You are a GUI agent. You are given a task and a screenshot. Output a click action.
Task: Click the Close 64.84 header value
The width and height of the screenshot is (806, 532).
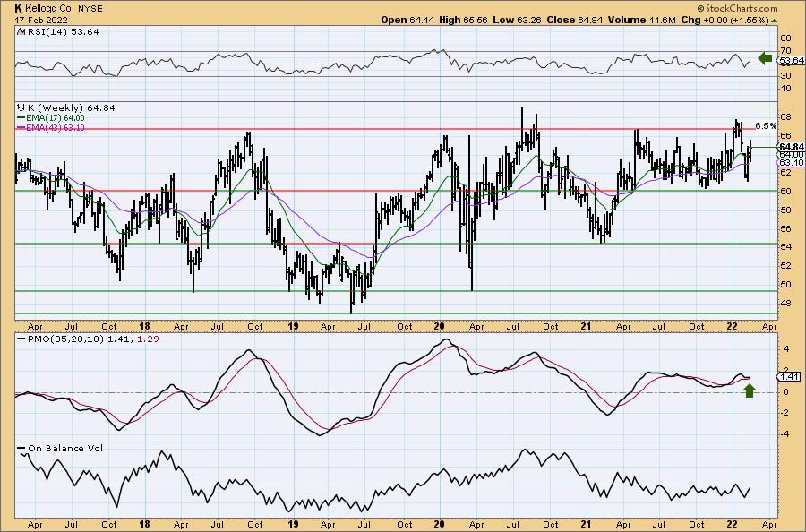575,20
